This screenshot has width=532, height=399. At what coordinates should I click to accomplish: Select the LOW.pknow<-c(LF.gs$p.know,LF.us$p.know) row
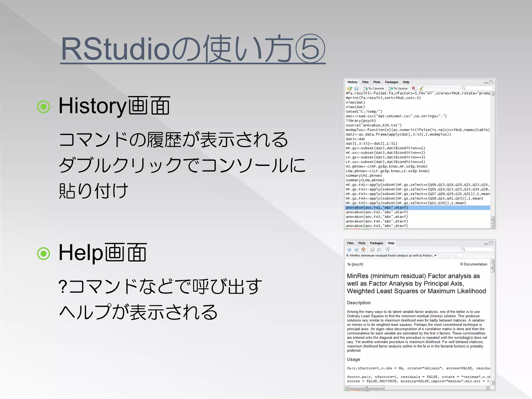pyautogui.click(x=418, y=171)
